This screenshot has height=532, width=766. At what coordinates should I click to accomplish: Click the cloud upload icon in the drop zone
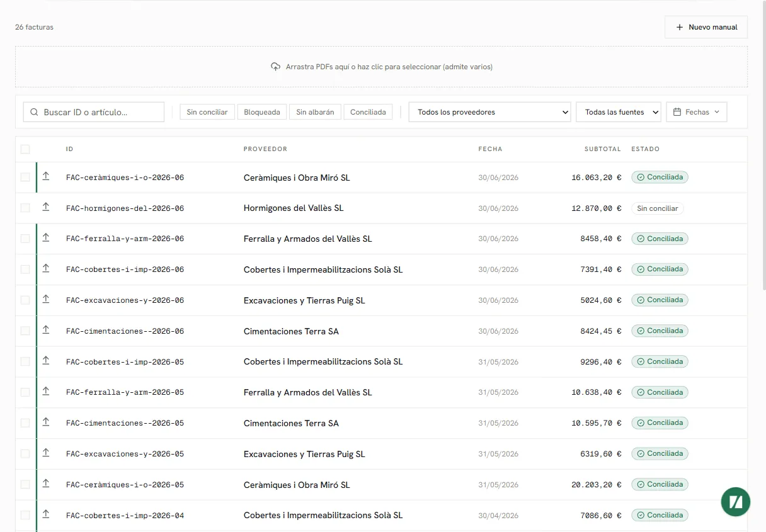275,67
